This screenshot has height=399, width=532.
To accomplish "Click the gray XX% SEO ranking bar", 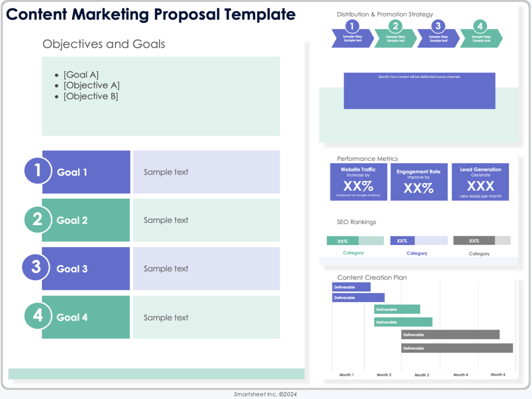I will coord(482,241).
